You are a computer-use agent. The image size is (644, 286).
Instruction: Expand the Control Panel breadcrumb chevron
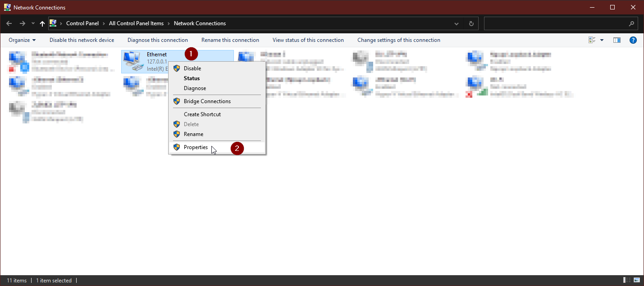[103, 23]
